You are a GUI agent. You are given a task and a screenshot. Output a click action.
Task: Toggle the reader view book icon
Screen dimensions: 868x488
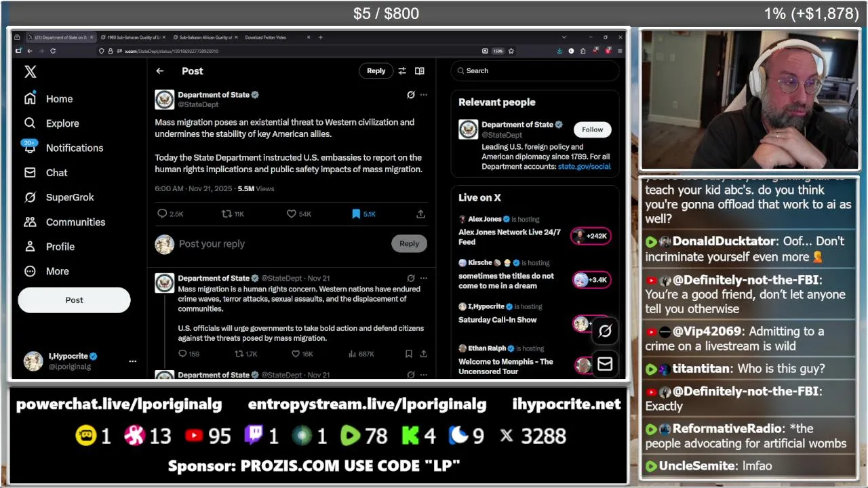420,70
